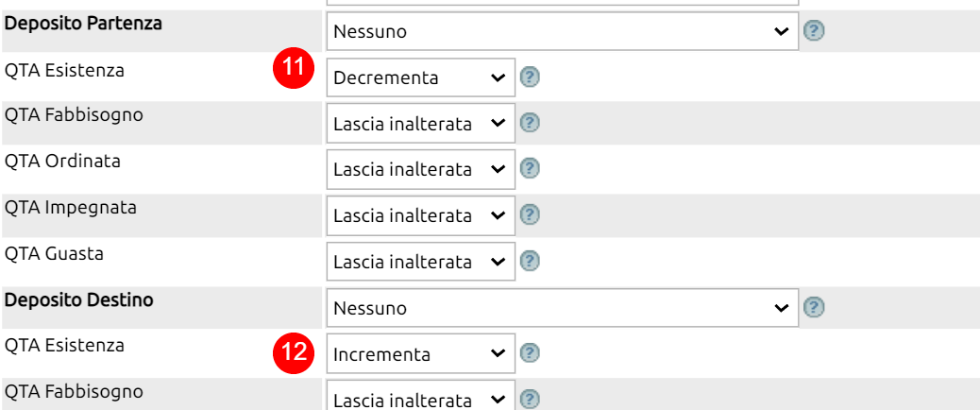
Task: Open the Deposito Partenza Nessuno dropdown
Action: point(563,31)
